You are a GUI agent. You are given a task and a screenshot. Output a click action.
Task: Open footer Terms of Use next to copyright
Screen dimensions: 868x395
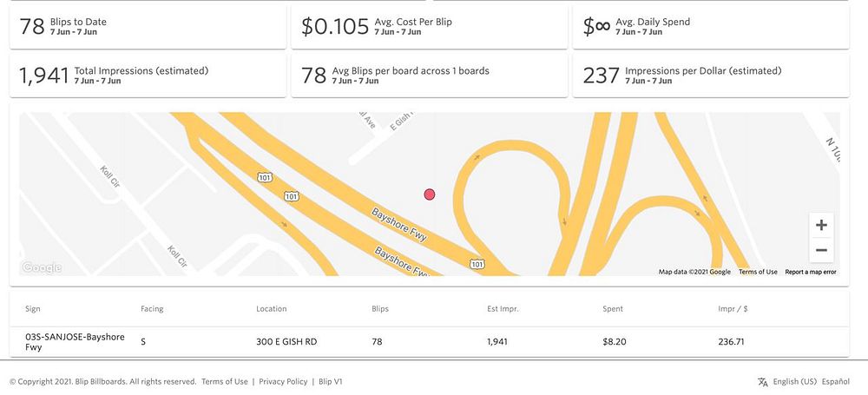point(224,381)
